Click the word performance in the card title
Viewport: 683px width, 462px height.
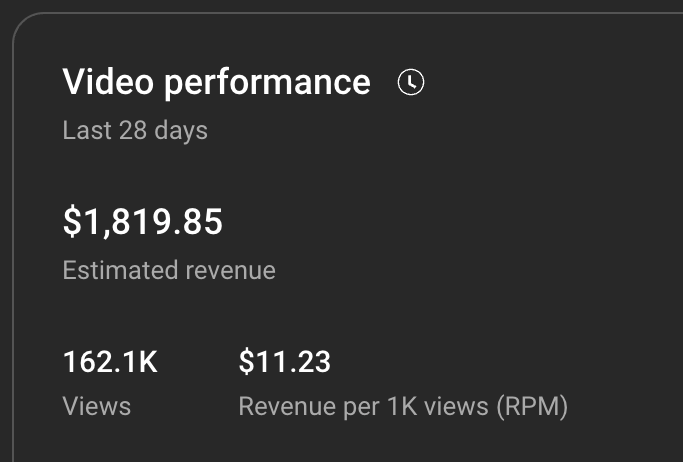[267, 84]
